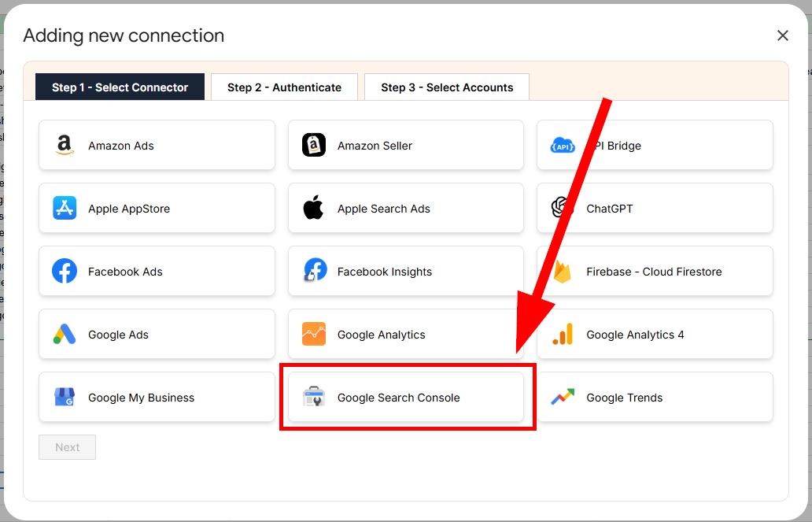Select the Google My Business storefront icon

[x=65, y=397]
